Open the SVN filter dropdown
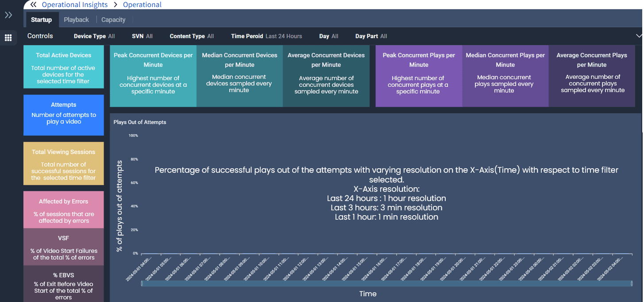644x302 pixels. (142, 36)
